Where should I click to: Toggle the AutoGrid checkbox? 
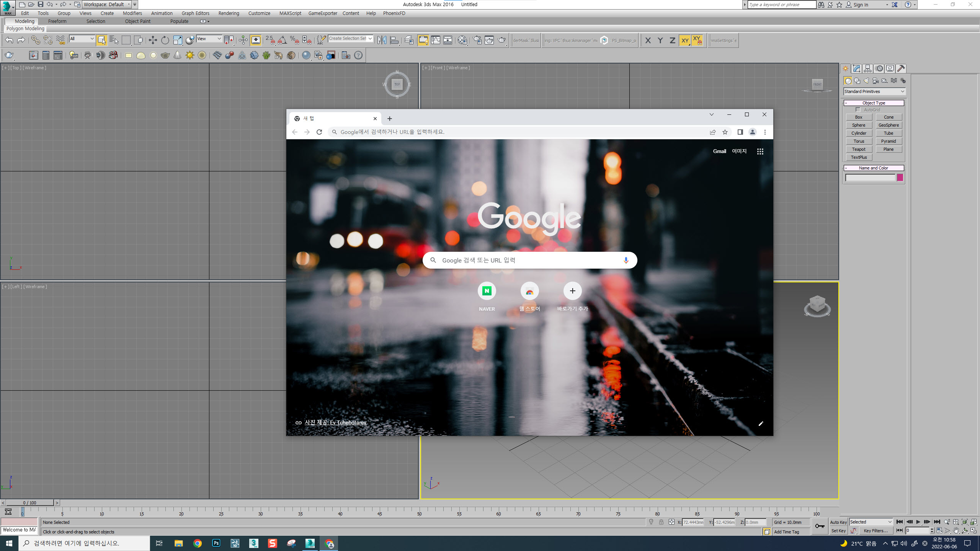[858, 110]
